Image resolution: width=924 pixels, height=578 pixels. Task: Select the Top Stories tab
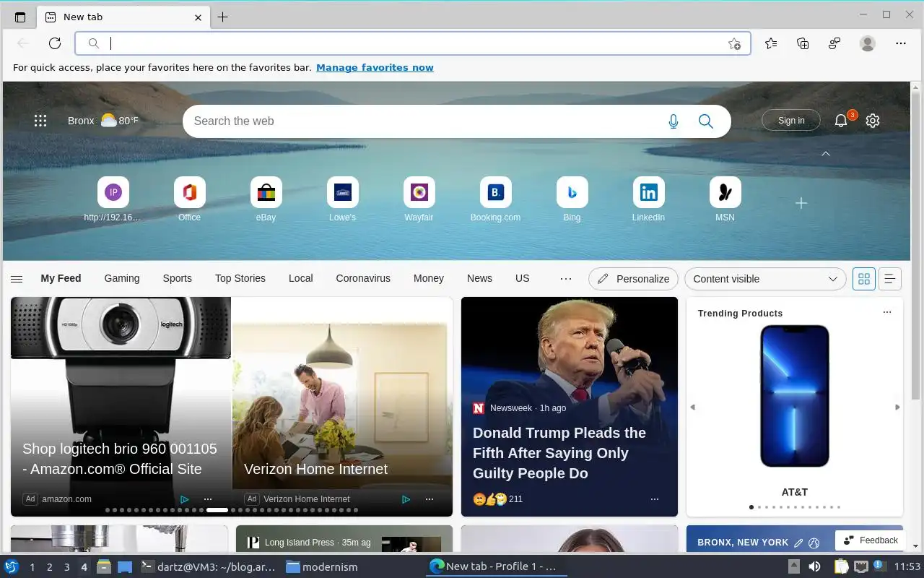(x=240, y=278)
